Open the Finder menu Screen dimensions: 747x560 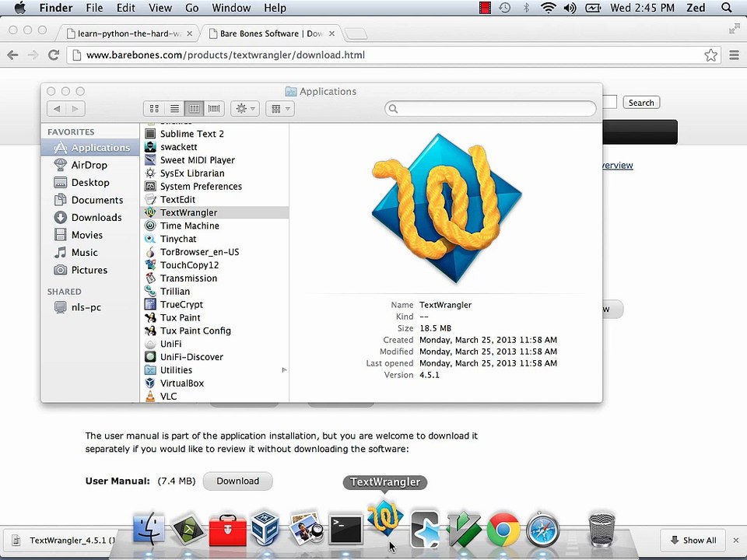click(56, 8)
